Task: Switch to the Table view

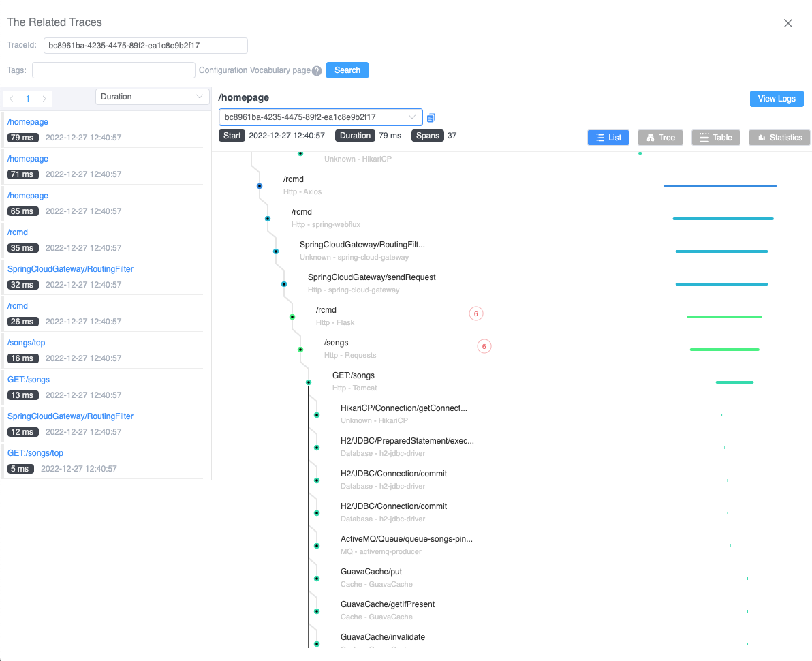Action: coord(715,138)
